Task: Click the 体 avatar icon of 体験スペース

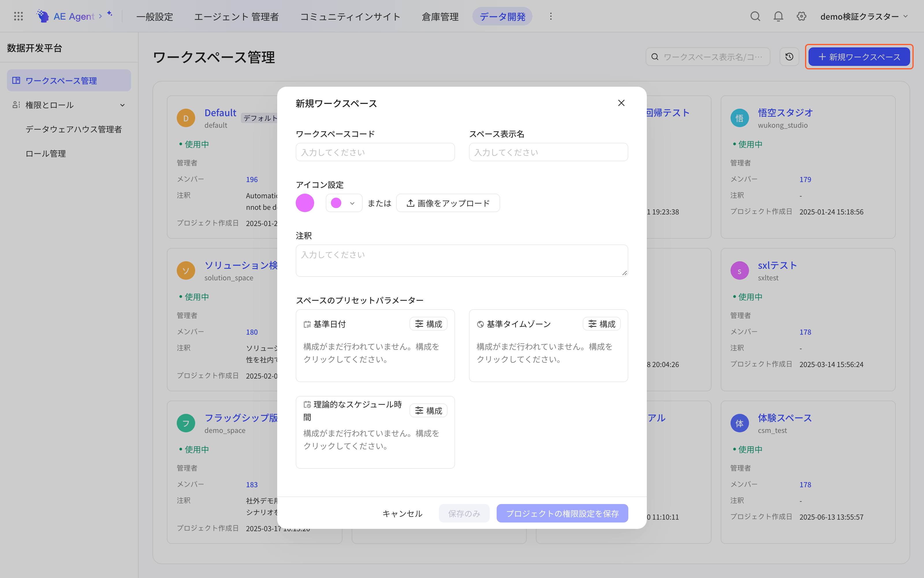Action: point(739,423)
